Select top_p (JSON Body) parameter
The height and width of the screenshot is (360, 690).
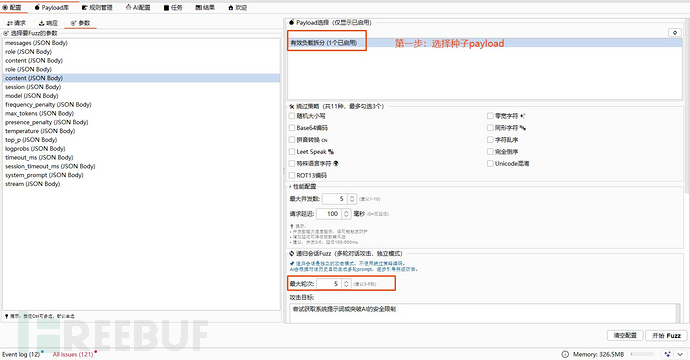(x=141, y=140)
